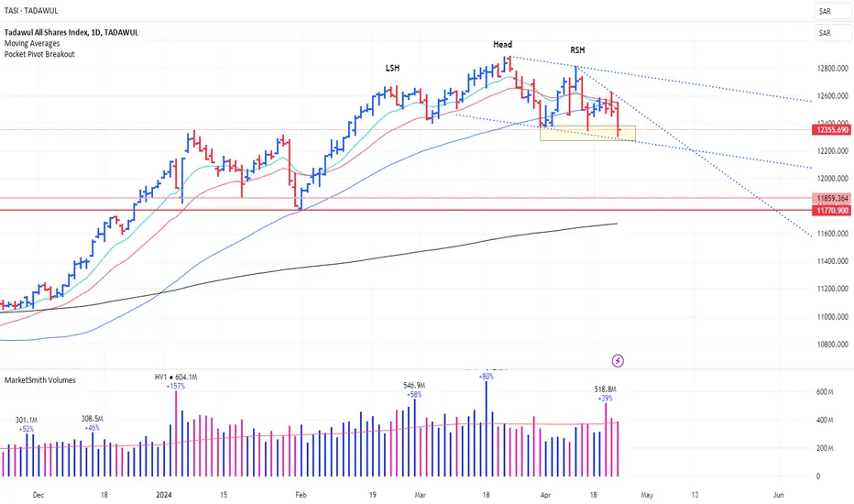Viewport: 854px width, 504px height.
Task: Open the MarketSmith Volumes indicator legend
Action: (x=40, y=380)
